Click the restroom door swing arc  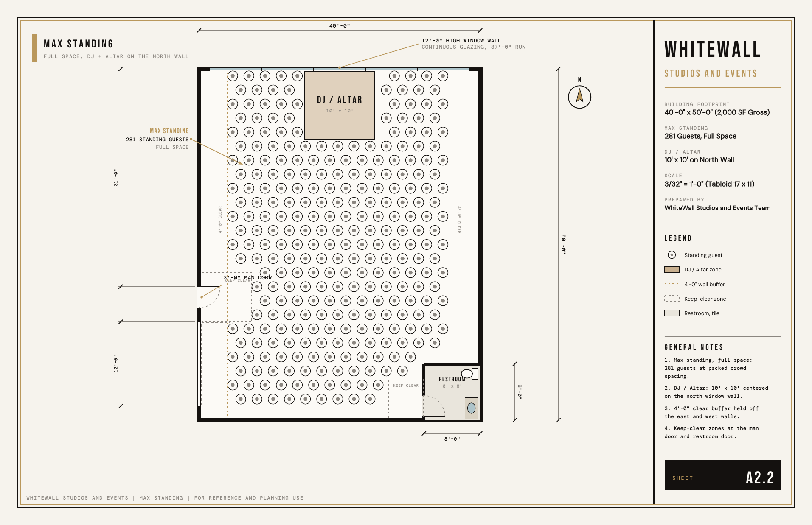point(434,406)
